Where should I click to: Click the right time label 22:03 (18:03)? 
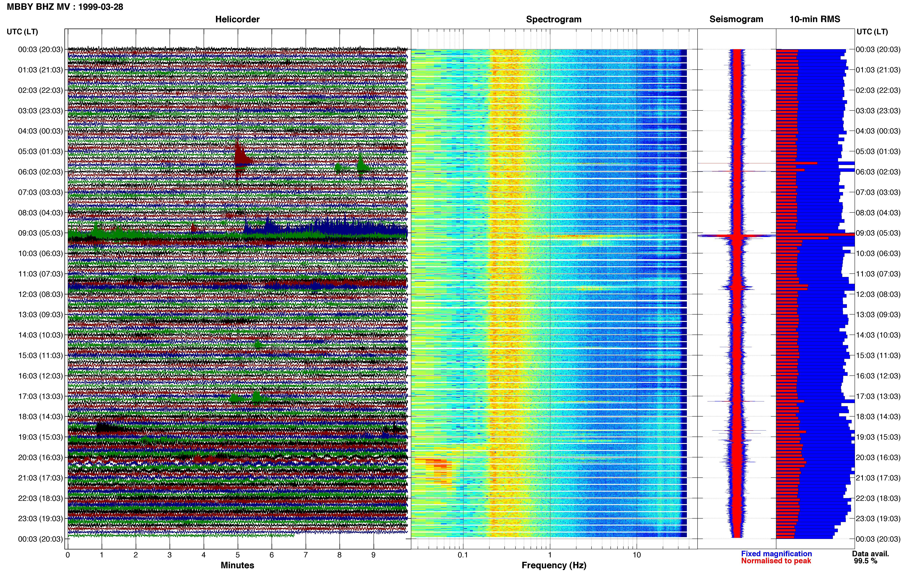click(878, 498)
